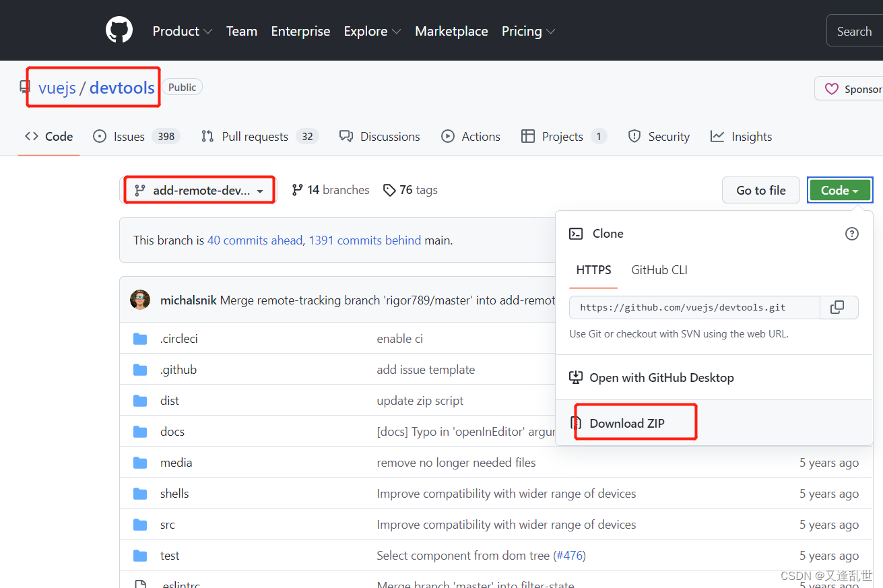Viewport: 883px width, 588px height.
Task: Click the tags icon next to 76 tags
Action: (x=390, y=190)
